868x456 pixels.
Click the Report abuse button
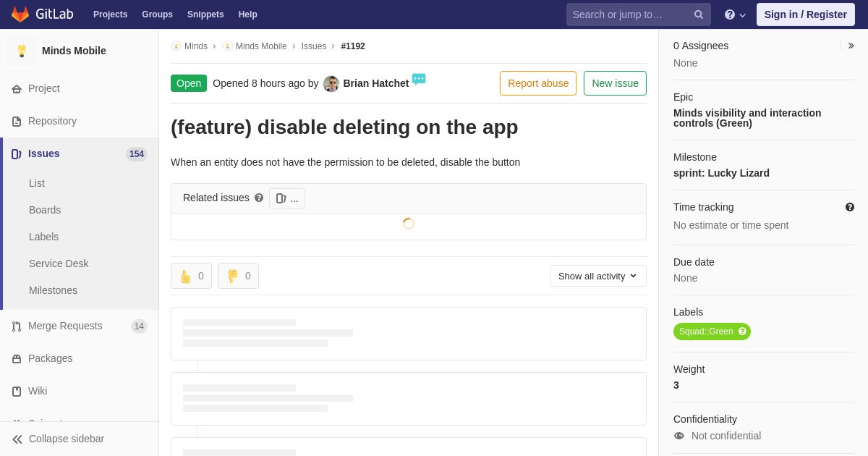point(538,83)
